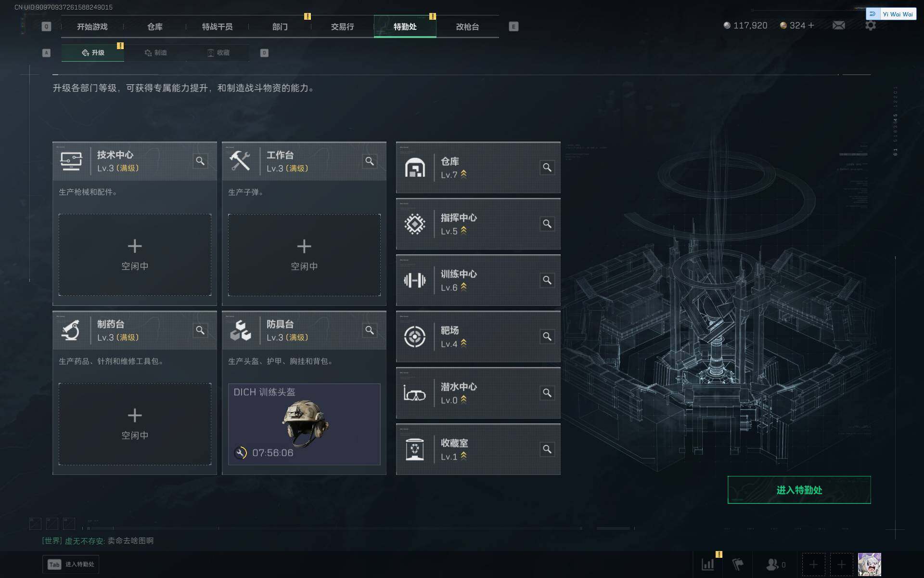Add production in 工作台 idle slot

304,255
